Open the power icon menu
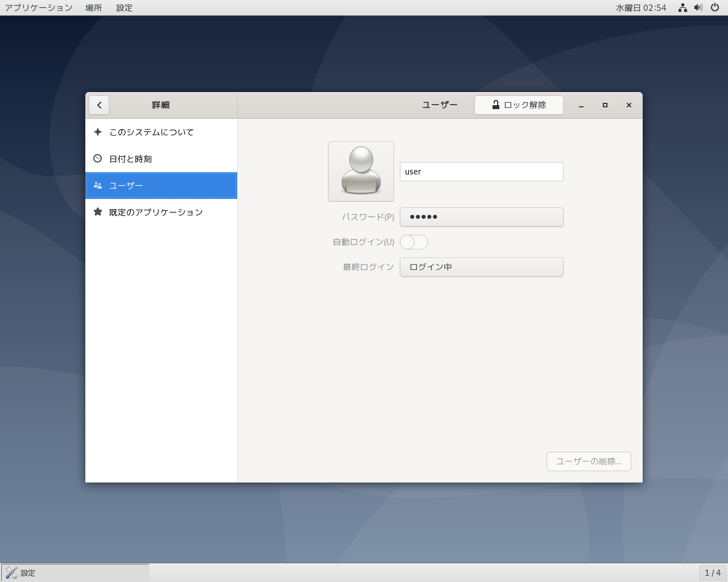This screenshot has height=582, width=728. coord(715,7)
